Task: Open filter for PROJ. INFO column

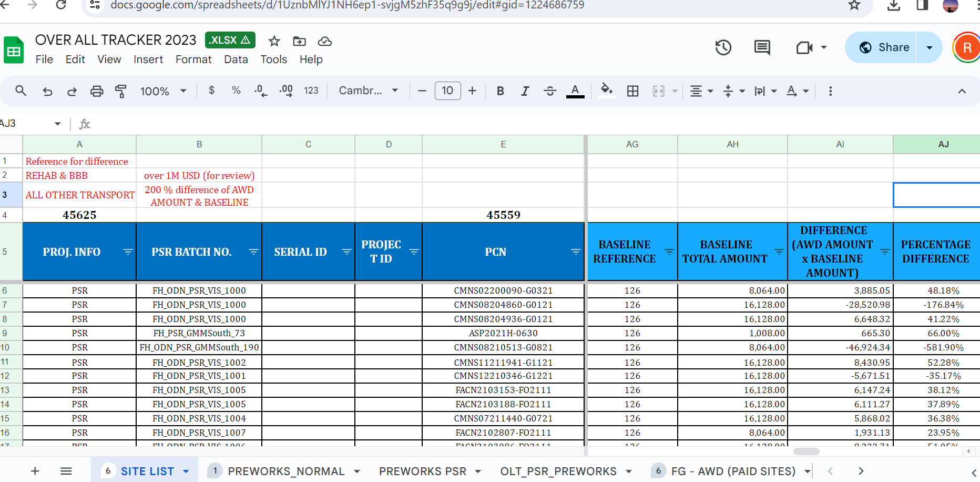Action: point(127,252)
